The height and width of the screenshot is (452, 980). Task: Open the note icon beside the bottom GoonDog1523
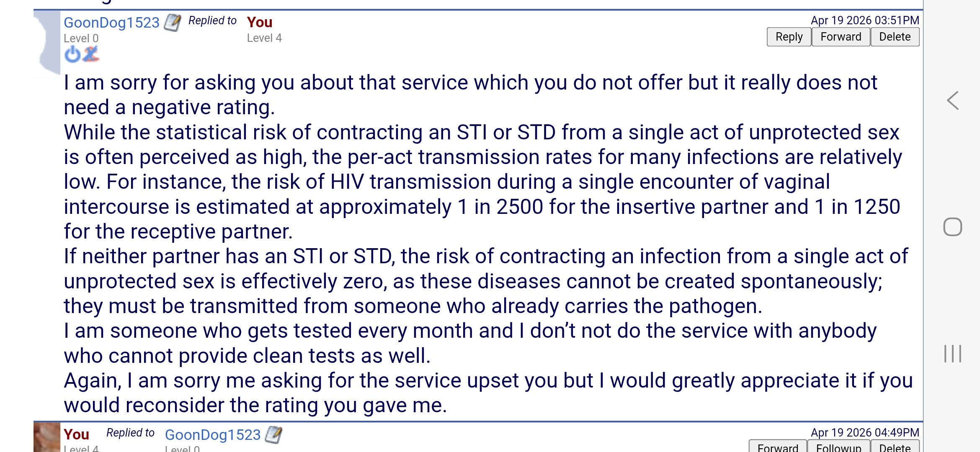pyautogui.click(x=273, y=435)
